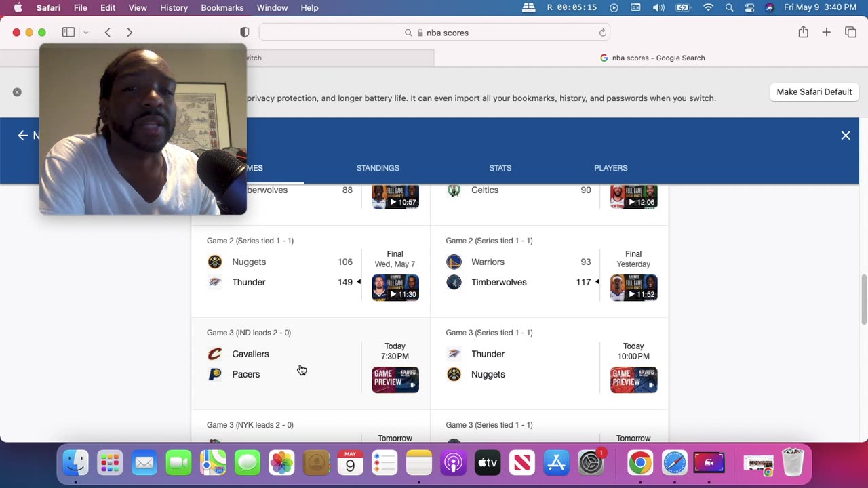This screenshot has width=868, height=488.
Task: Close the NBA scores overlay panel
Action: pos(846,136)
